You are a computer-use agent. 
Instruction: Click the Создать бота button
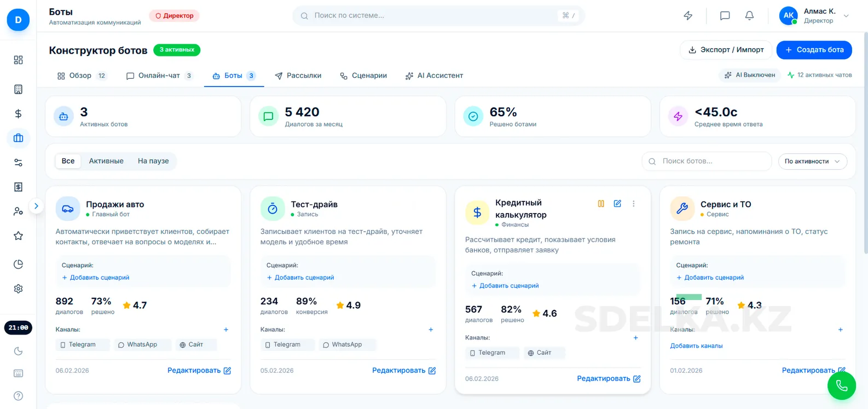pos(814,50)
